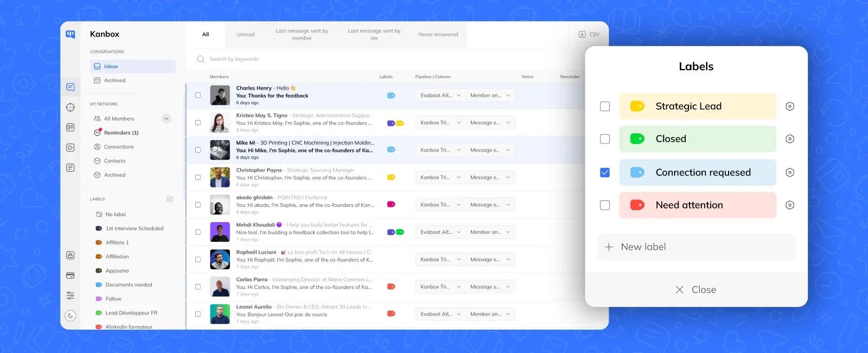
Task: Open settings hexagon for Strategic Lead label
Action: coord(790,106)
